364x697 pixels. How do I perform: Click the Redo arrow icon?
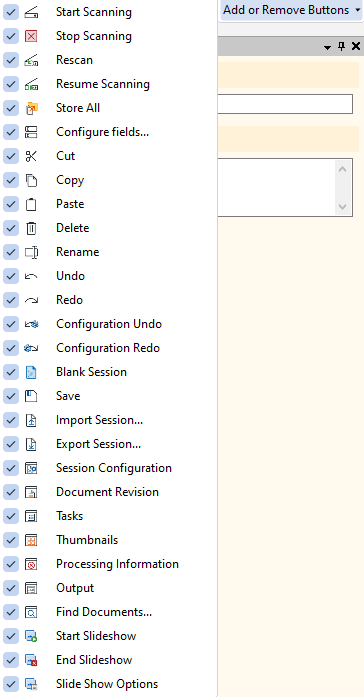point(31,300)
